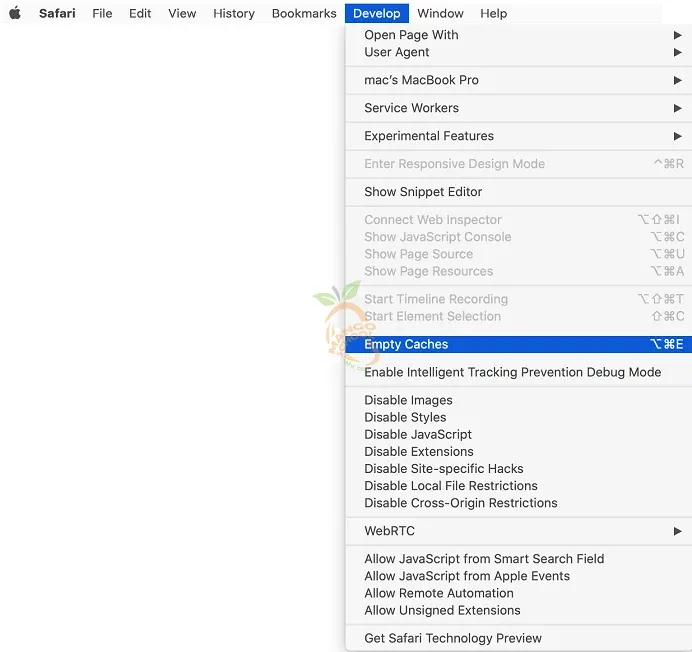
Task: Expand mac's MacBook Pro submenu
Action: [x=519, y=80]
